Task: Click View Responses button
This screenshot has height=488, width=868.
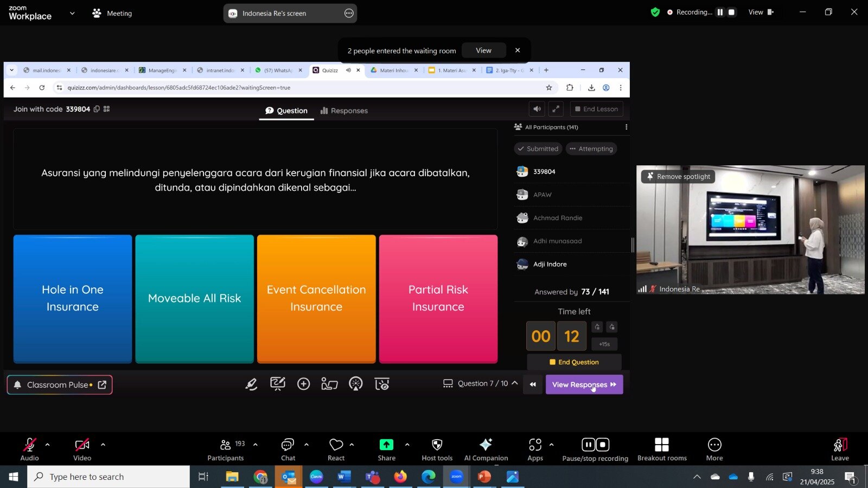Action: point(584,384)
